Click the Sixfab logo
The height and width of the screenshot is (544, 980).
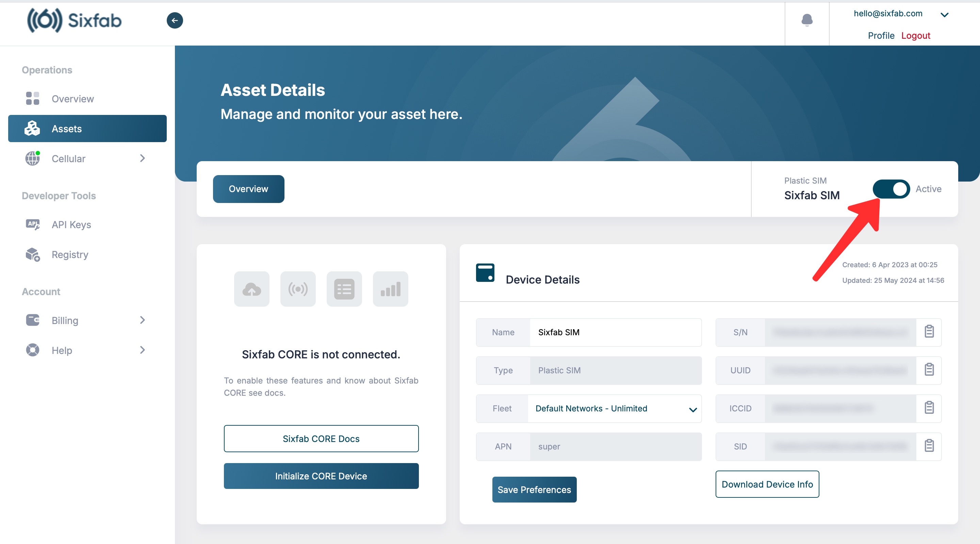[74, 20]
